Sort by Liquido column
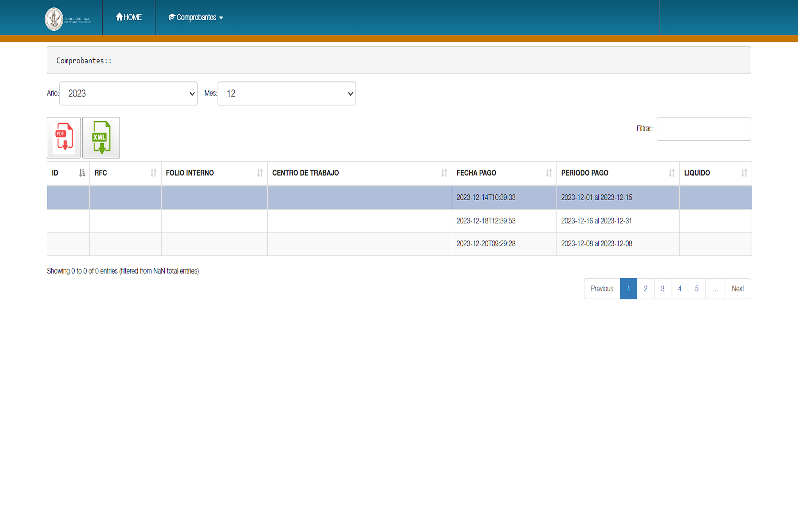 point(715,173)
